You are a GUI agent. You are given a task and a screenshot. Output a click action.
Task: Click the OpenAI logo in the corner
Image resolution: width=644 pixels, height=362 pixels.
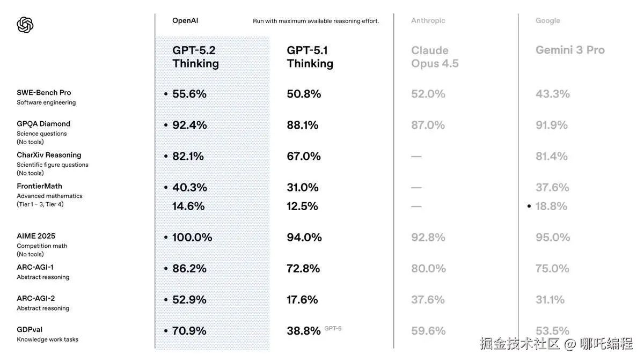(25, 25)
